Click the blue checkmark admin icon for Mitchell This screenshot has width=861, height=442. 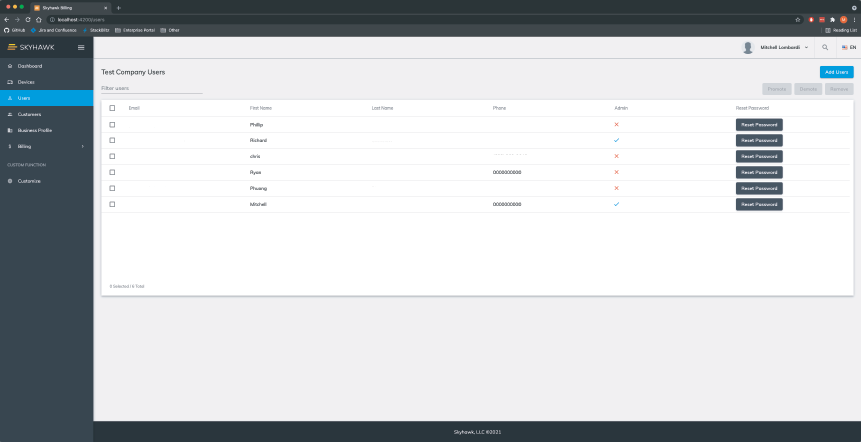616,204
